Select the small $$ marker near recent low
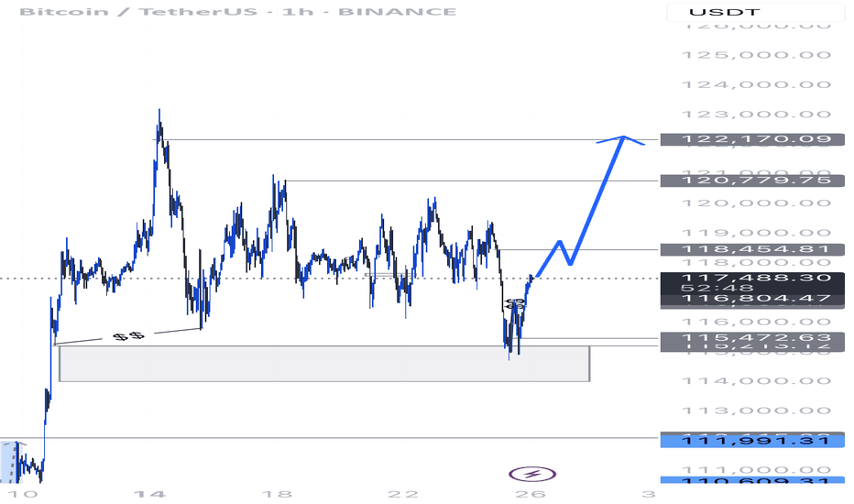 [x=515, y=303]
